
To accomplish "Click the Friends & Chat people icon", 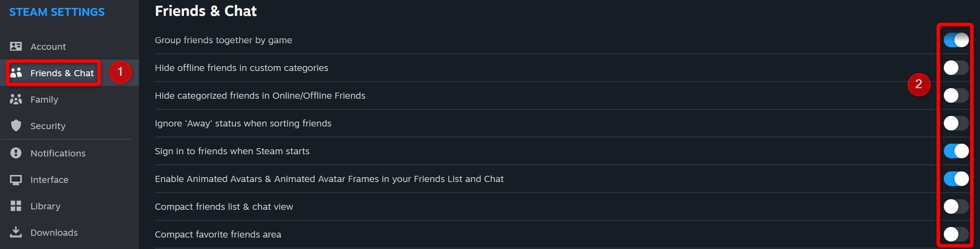I will coord(16,73).
